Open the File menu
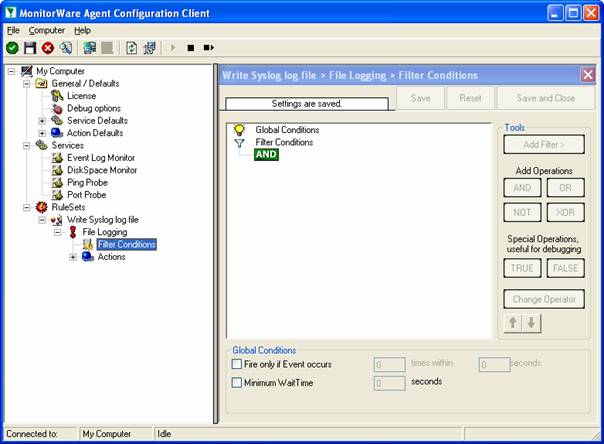 [x=13, y=30]
